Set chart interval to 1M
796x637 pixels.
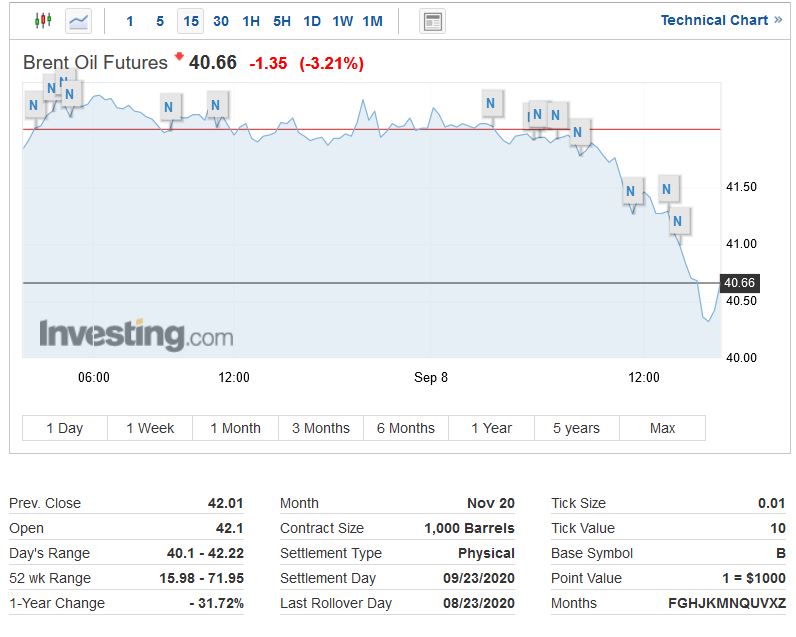pos(373,21)
